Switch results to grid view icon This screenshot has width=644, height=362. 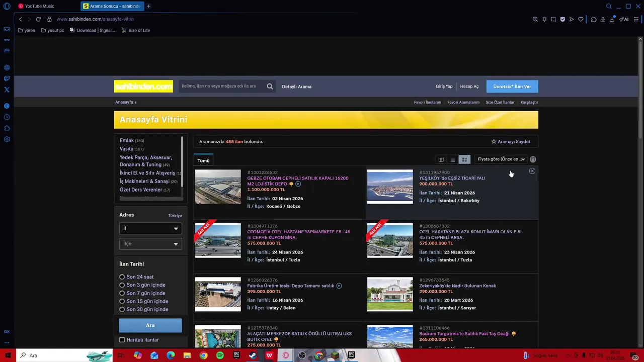pos(464,159)
